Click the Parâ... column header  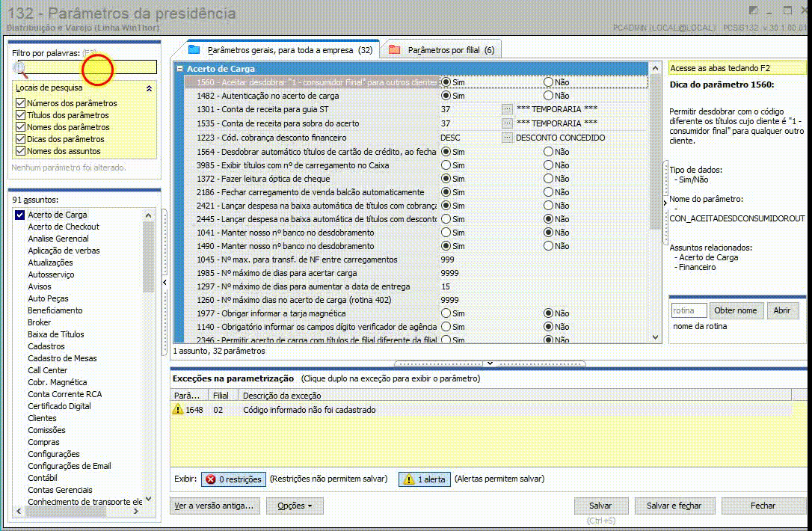coord(189,396)
